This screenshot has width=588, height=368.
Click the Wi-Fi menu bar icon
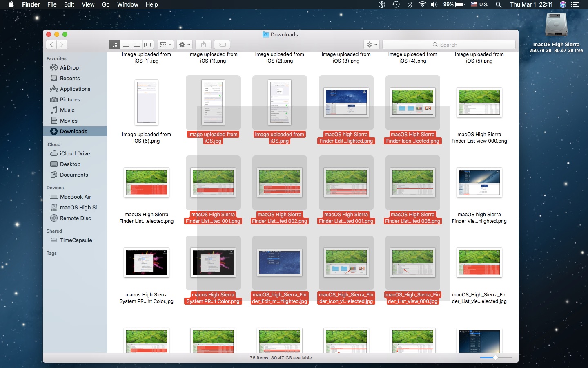[x=422, y=4]
